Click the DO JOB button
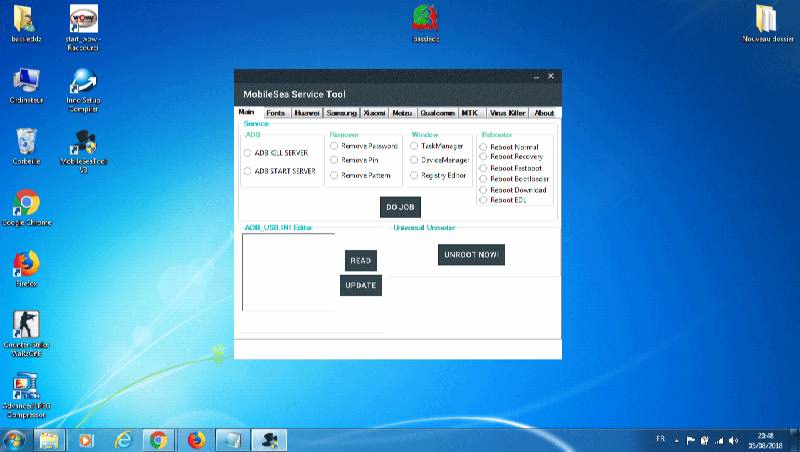Image resolution: width=800 pixels, height=452 pixels. coord(401,207)
